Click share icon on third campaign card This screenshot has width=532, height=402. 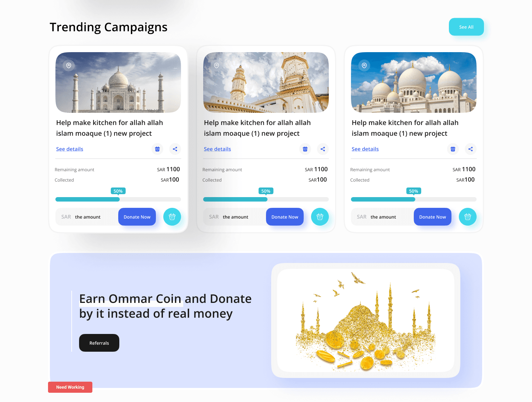(471, 149)
